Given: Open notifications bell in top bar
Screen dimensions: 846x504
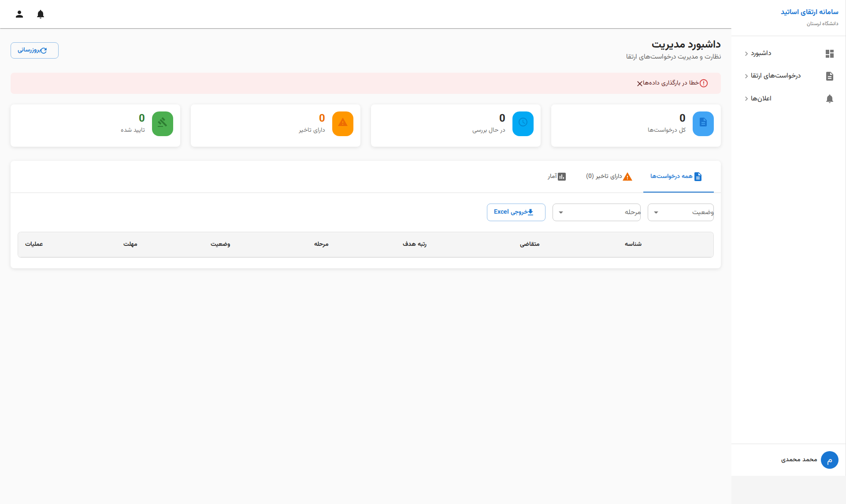Looking at the screenshot, I should click(41, 14).
